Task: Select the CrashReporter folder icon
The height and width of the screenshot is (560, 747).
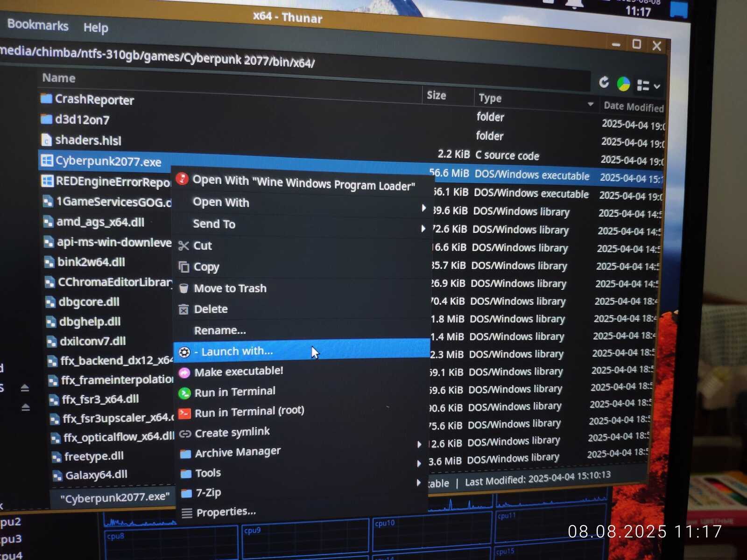Action: 46,98
